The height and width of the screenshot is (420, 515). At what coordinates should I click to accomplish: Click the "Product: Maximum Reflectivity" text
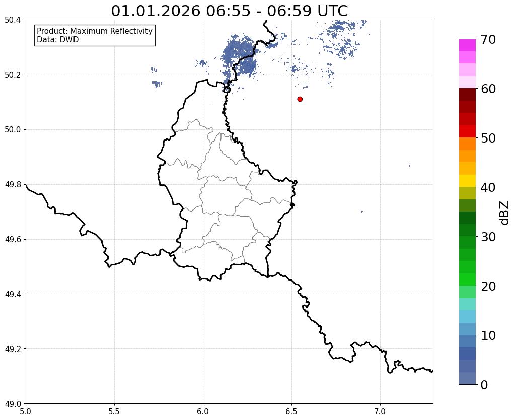[95, 31]
